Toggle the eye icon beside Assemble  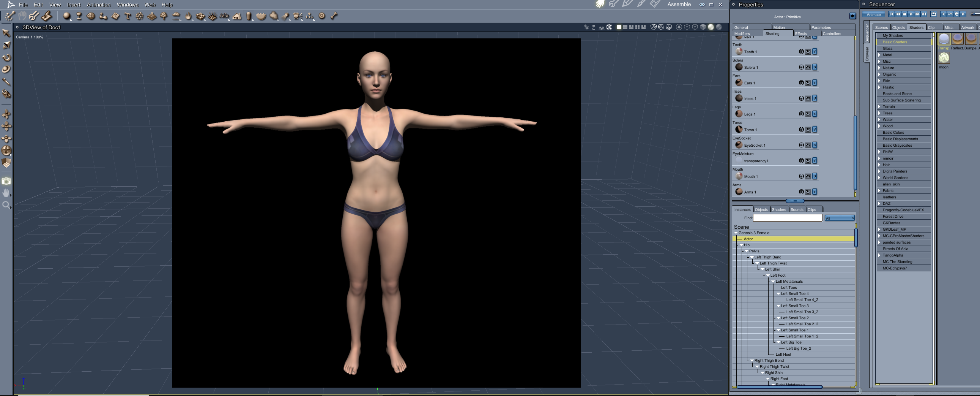702,5
